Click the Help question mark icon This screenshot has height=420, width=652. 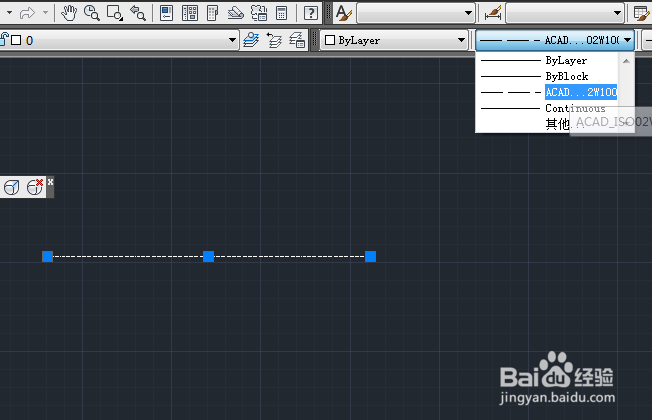tap(311, 13)
